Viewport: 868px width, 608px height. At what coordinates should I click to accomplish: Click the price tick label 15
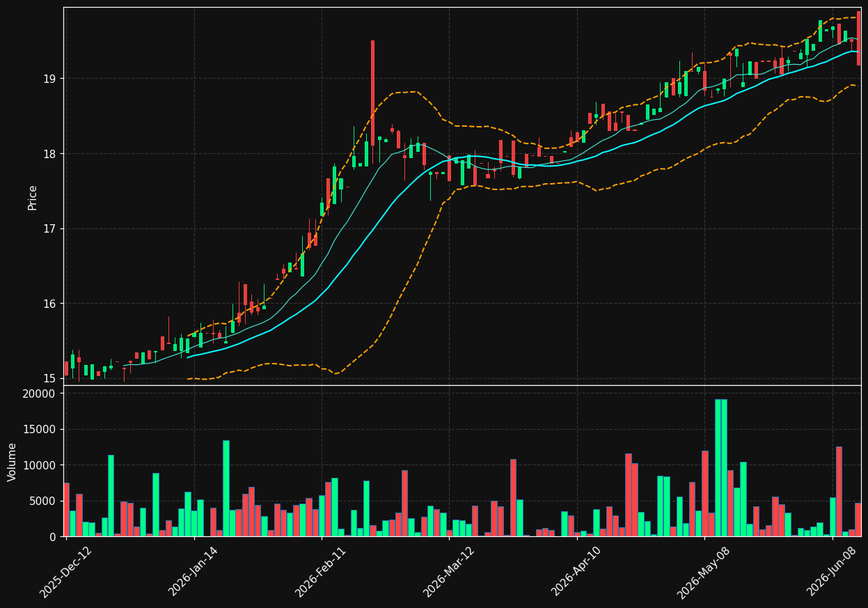[x=49, y=379]
